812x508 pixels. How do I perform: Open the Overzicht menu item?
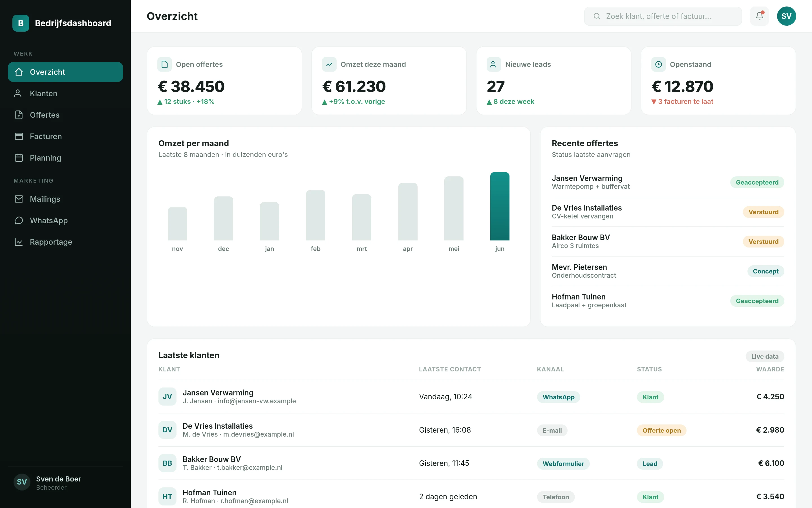tap(65, 72)
